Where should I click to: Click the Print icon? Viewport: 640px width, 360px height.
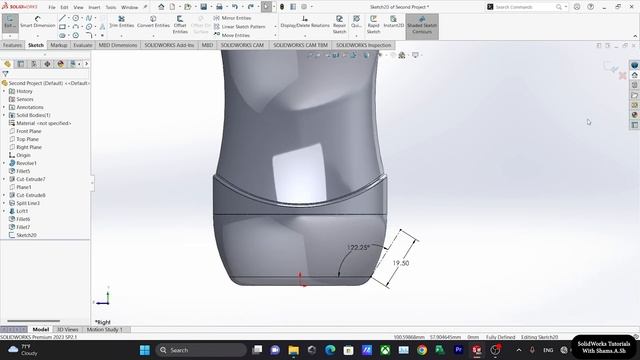(x=219, y=7)
